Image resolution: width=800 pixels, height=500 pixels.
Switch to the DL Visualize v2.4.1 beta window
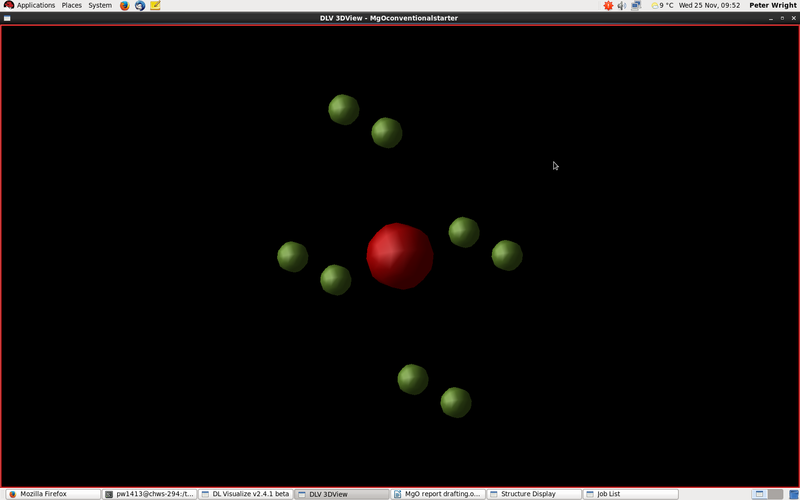(246, 494)
